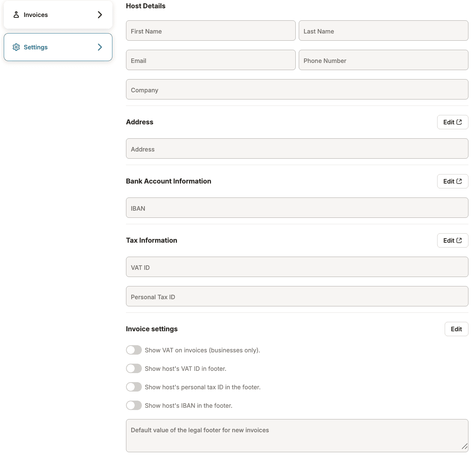The width and height of the screenshot is (476, 456).
Task: Expand Invoices using its chevron arrow
Action: click(100, 15)
